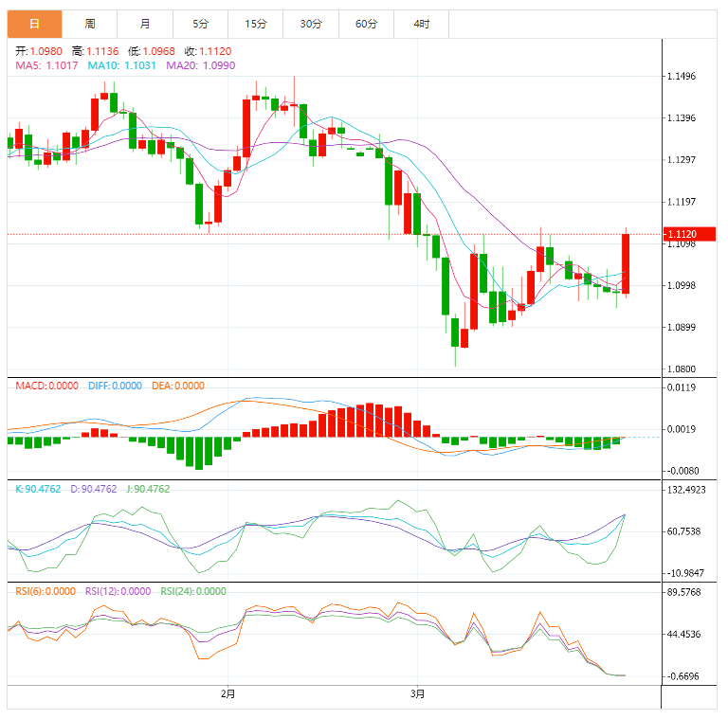Click the last large red candlestick
This screenshot has width=728, height=719.
(626, 263)
